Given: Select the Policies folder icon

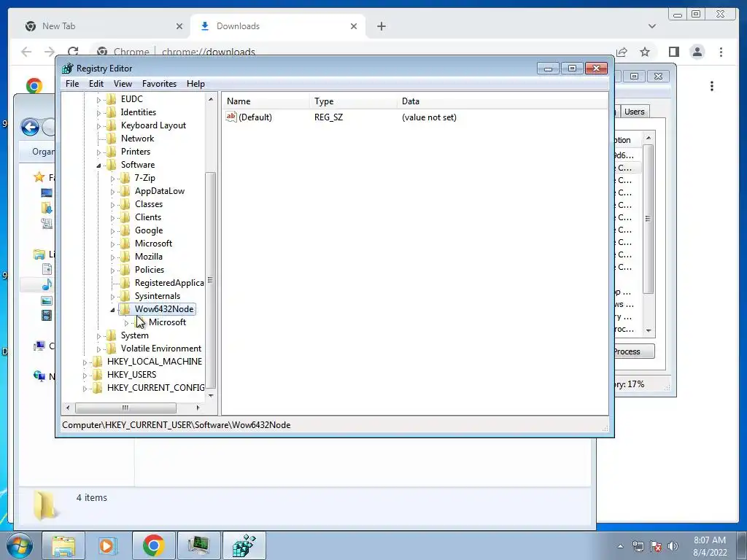Looking at the screenshot, I should click(x=125, y=270).
